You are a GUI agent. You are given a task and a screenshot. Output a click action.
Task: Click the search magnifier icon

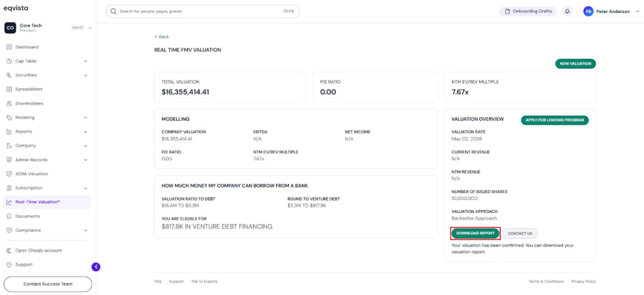(x=114, y=12)
